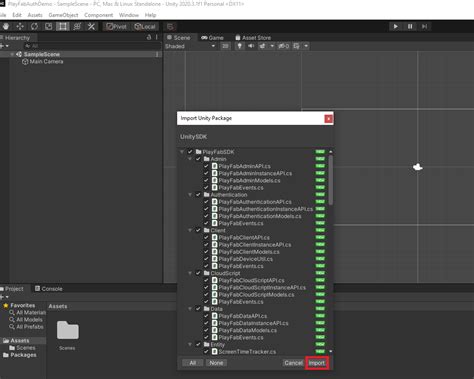Switch to the Game tab
This screenshot has height=379, width=474.
pyautogui.click(x=212, y=38)
